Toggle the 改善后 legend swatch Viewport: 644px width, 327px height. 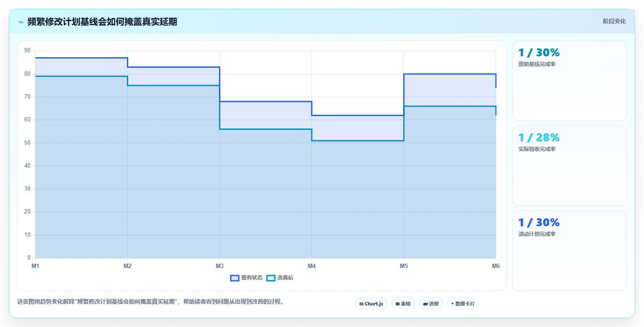coord(271,278)
